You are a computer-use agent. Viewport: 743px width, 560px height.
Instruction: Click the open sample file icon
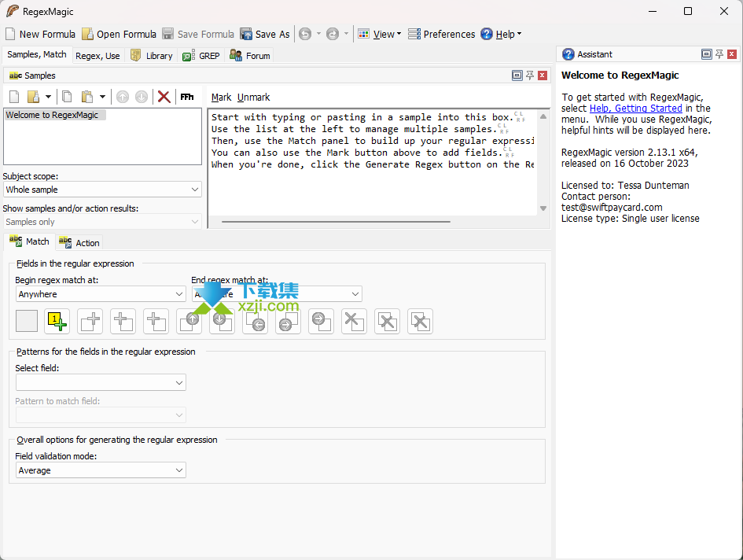click(x=33, y=97)
